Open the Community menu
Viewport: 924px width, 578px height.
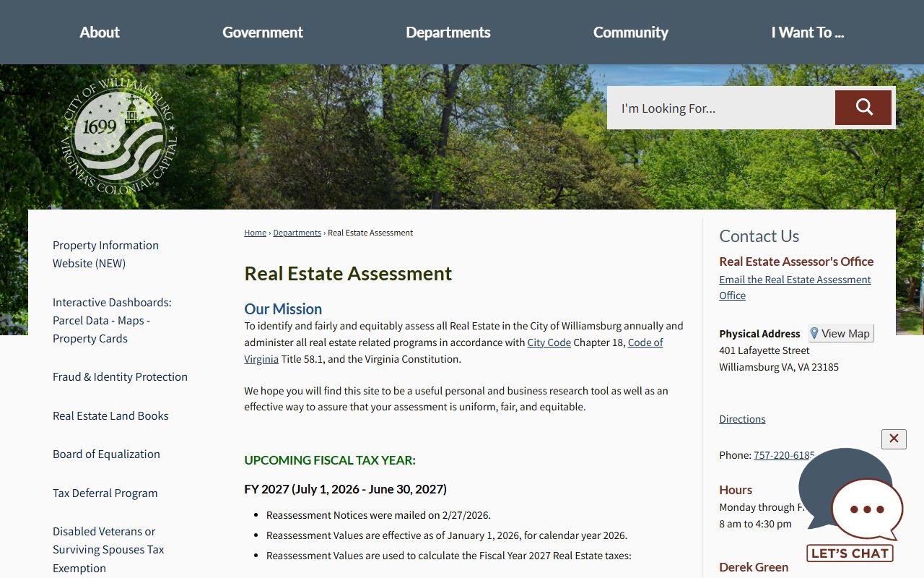coord(631,32)
